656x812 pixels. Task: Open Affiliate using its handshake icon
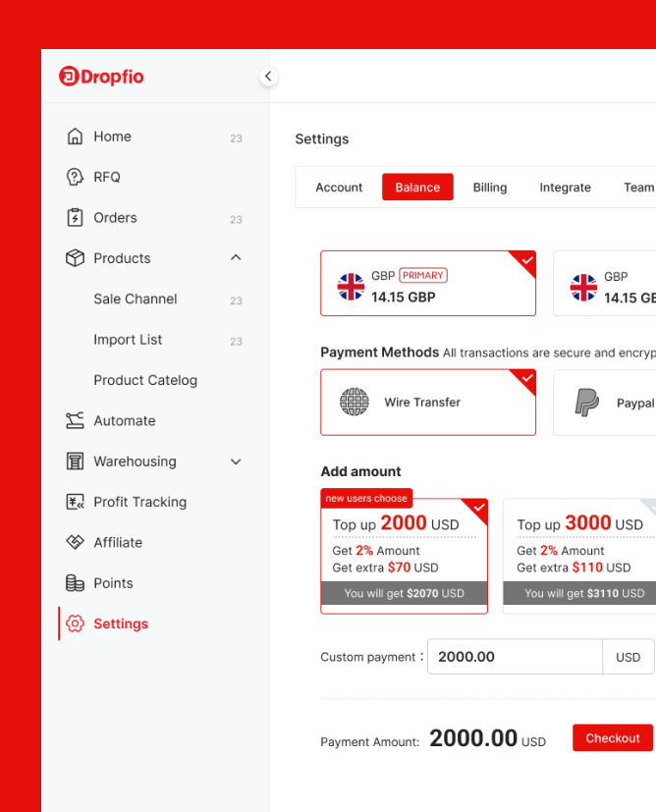75,542
